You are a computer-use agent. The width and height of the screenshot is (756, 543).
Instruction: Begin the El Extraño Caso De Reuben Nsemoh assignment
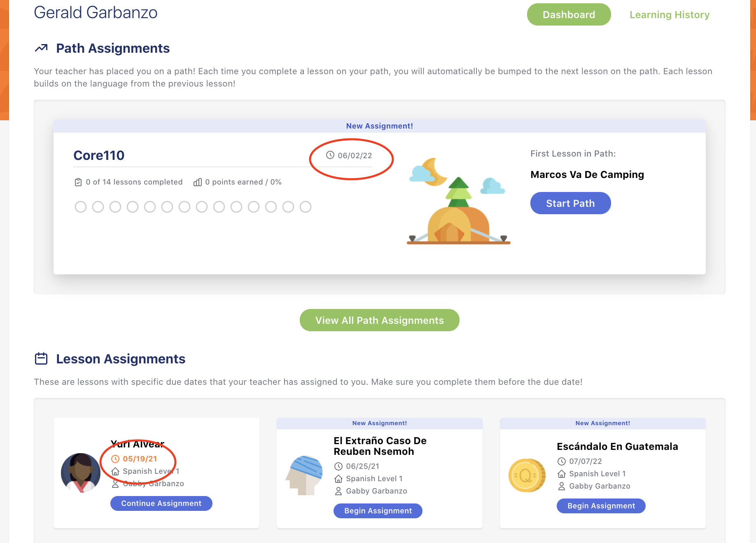click(x=377, y=510)
